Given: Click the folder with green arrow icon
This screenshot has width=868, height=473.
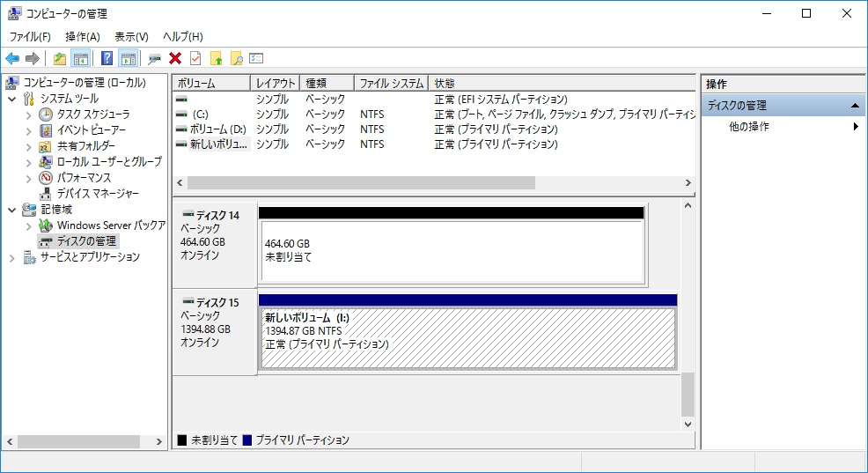Looking at the screenshot, I should tap(217, 58).
